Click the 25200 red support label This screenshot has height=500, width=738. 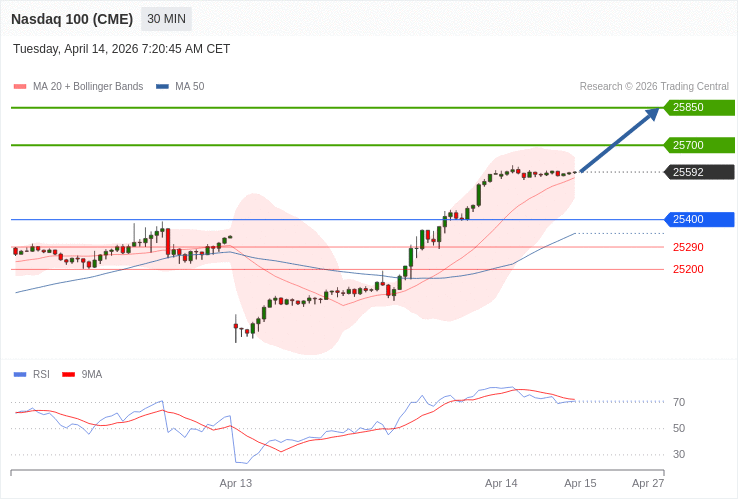[x=688, y=269]
